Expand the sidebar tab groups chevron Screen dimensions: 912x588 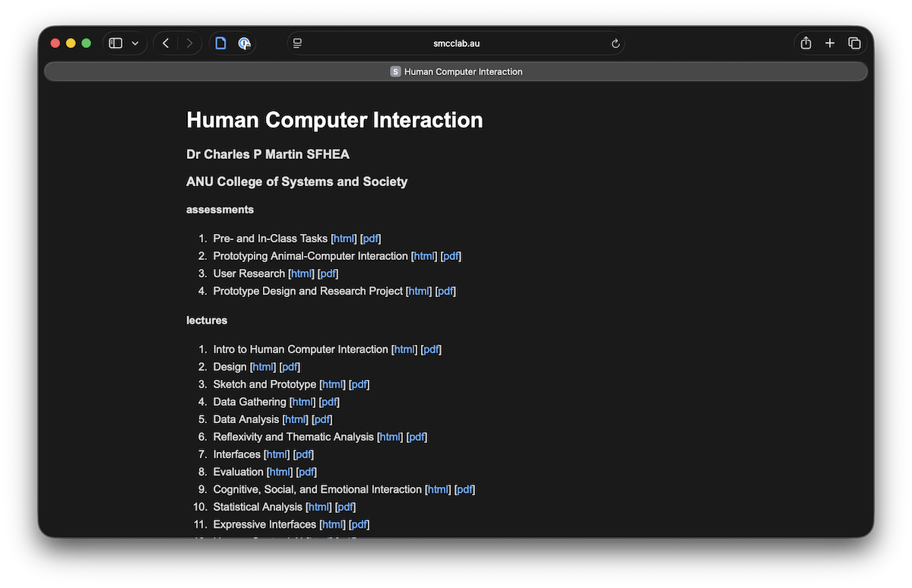(x=135, y=43)
